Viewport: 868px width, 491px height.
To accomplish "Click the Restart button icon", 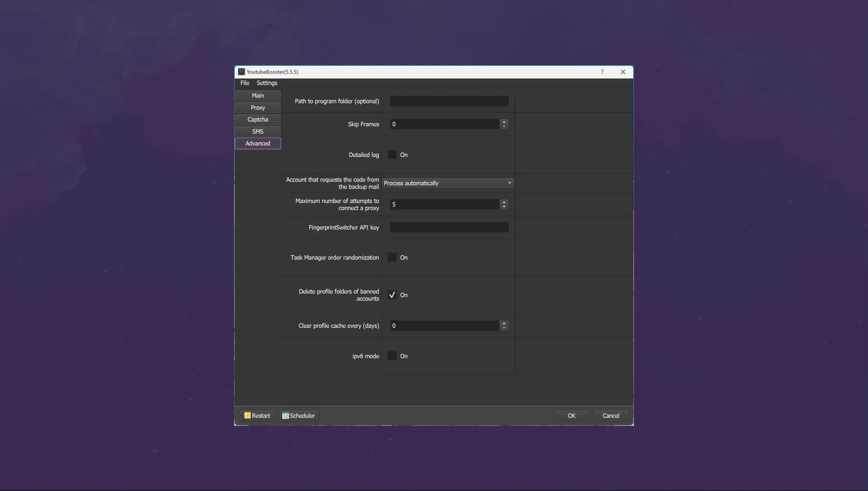I will click(x=247, y=415).
